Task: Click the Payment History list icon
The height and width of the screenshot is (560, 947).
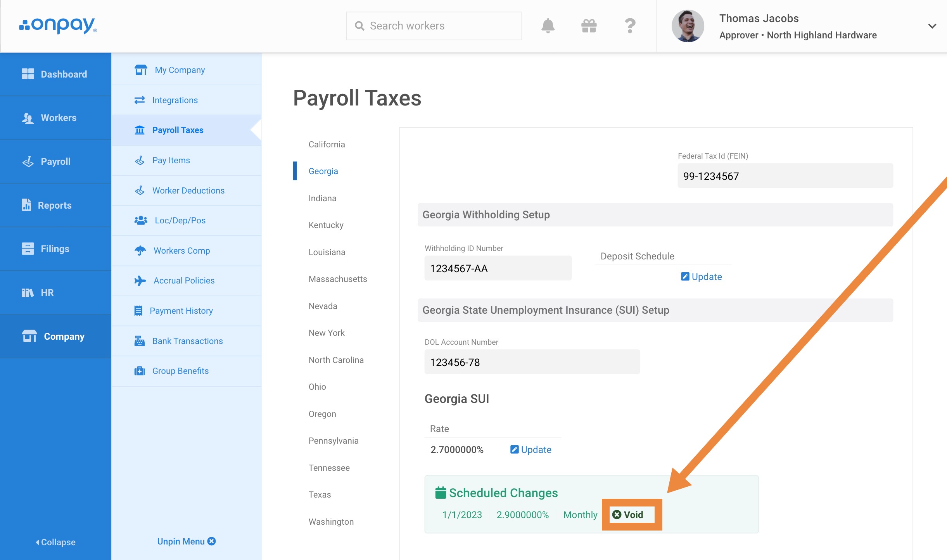Action: (138, 311)
